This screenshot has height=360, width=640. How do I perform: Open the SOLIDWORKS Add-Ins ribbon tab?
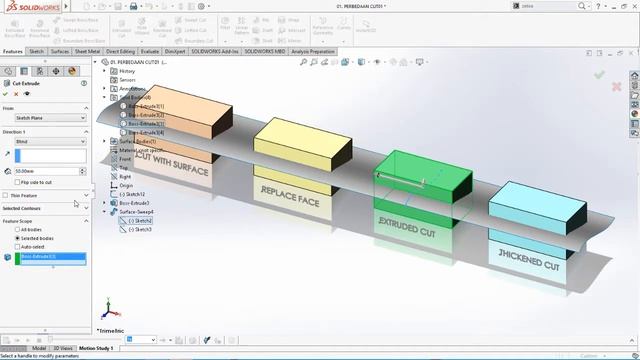[x=215, y=51]
